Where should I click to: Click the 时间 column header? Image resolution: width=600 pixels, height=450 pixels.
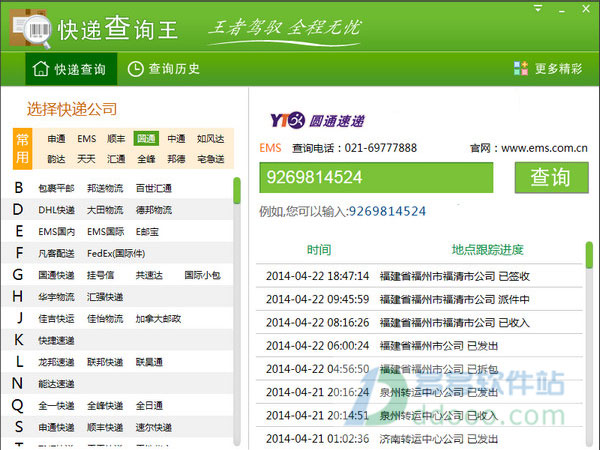[319, 250]
